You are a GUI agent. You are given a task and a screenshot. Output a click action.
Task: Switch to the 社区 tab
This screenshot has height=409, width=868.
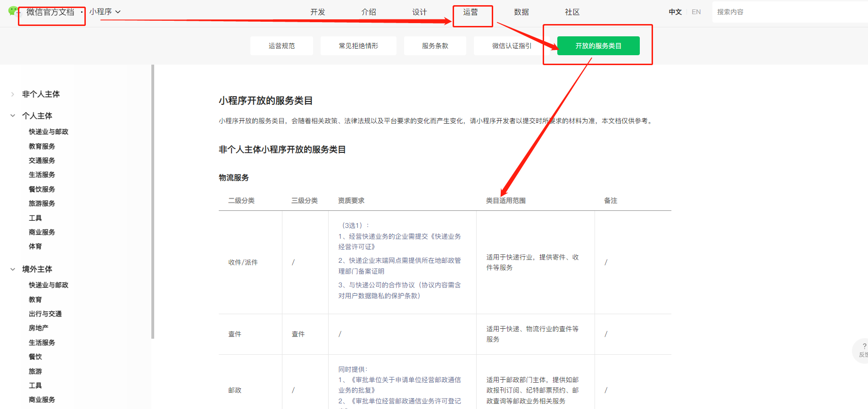coord(572,12)
